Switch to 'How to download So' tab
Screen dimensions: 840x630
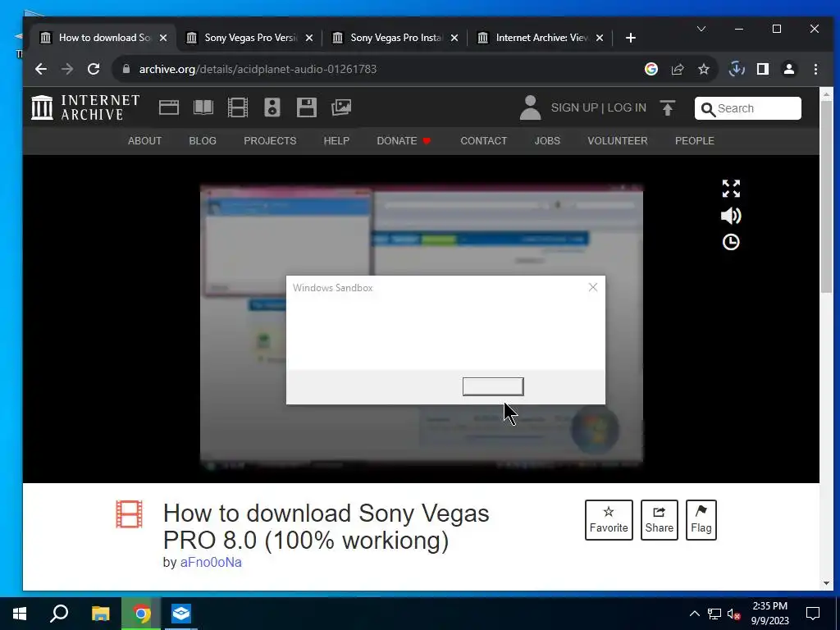click(103, 38)
